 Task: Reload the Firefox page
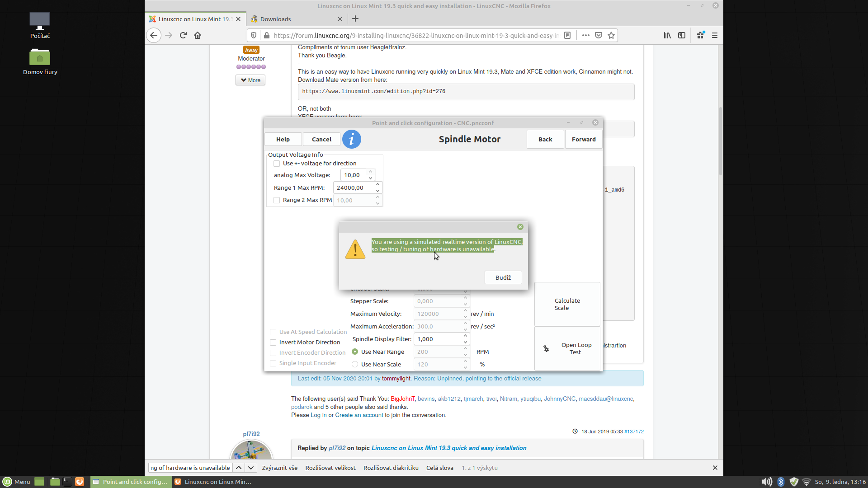click(183, 35)
